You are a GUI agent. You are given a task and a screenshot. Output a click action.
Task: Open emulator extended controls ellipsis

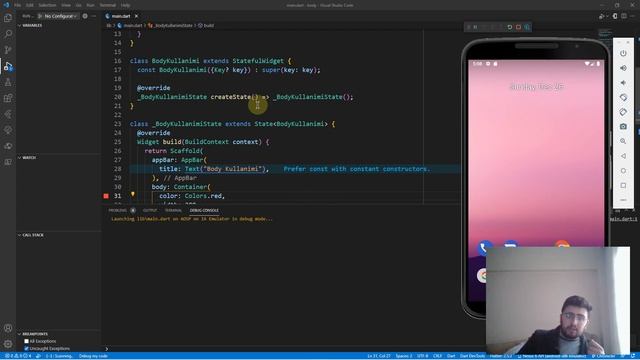click(623, 200)
